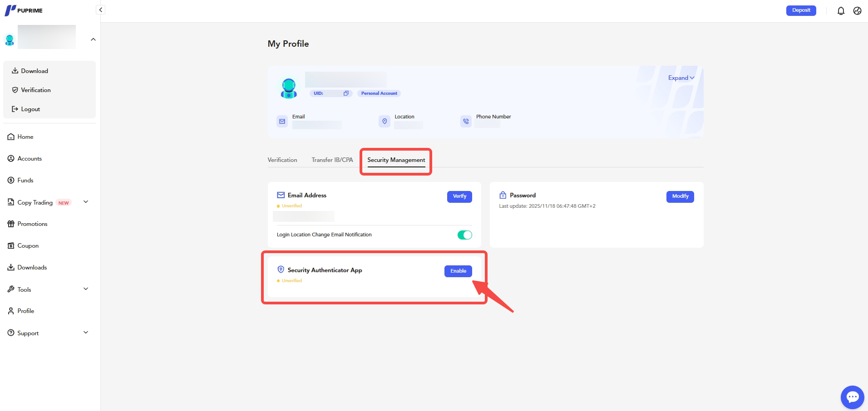
Task: Expand the Tools submenu
Action: (x=86, y=289)
